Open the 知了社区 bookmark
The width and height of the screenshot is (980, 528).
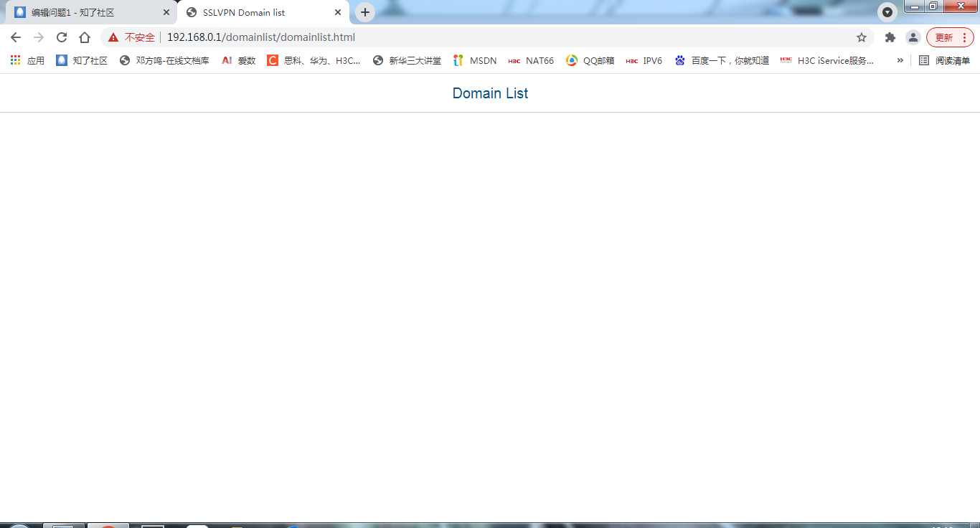click(x=82, y=60)
